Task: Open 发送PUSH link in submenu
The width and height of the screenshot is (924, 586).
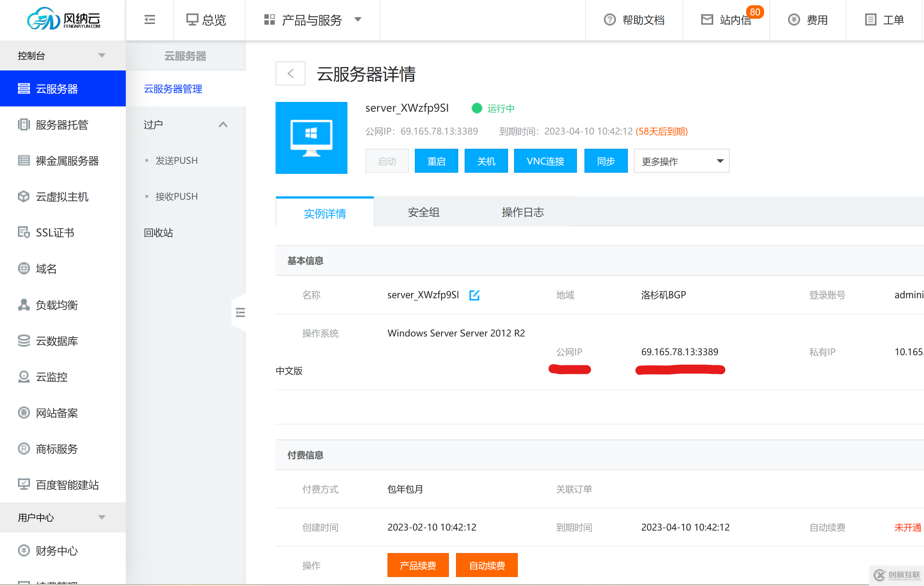Action: [x=176, y=160]
